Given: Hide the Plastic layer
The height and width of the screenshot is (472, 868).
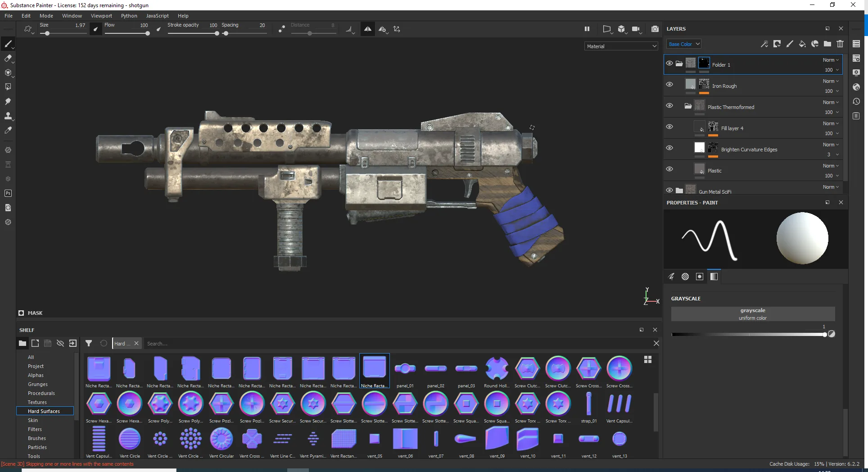Looking at the screenshot, I should [x=669, y=169].
